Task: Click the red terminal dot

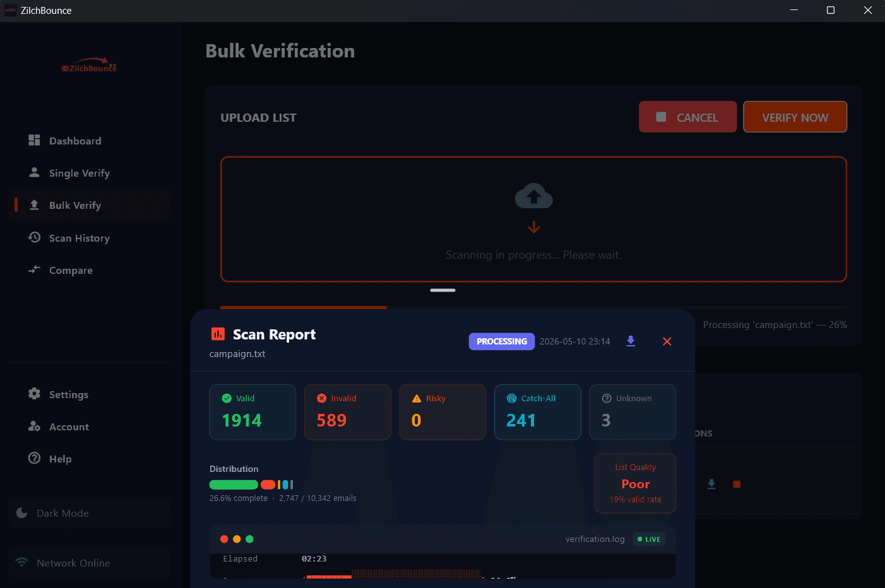Action: coord(224,539)
